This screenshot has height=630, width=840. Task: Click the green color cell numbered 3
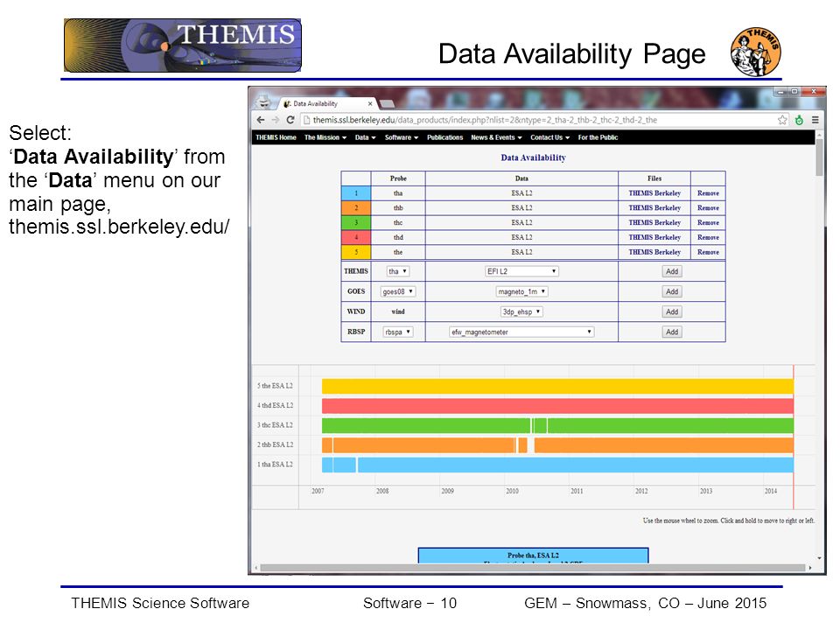(x=356, y=223)
